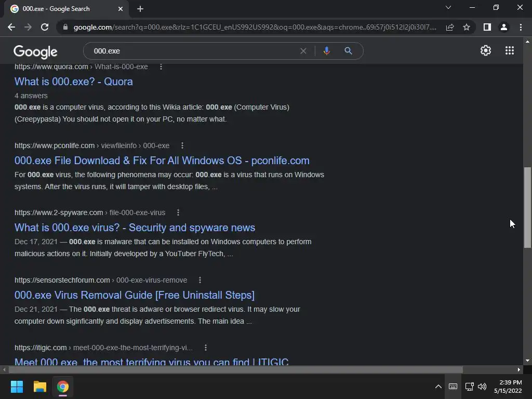
Task: Open the touch keyboard tray icon
Action: [x=453, y=387]
